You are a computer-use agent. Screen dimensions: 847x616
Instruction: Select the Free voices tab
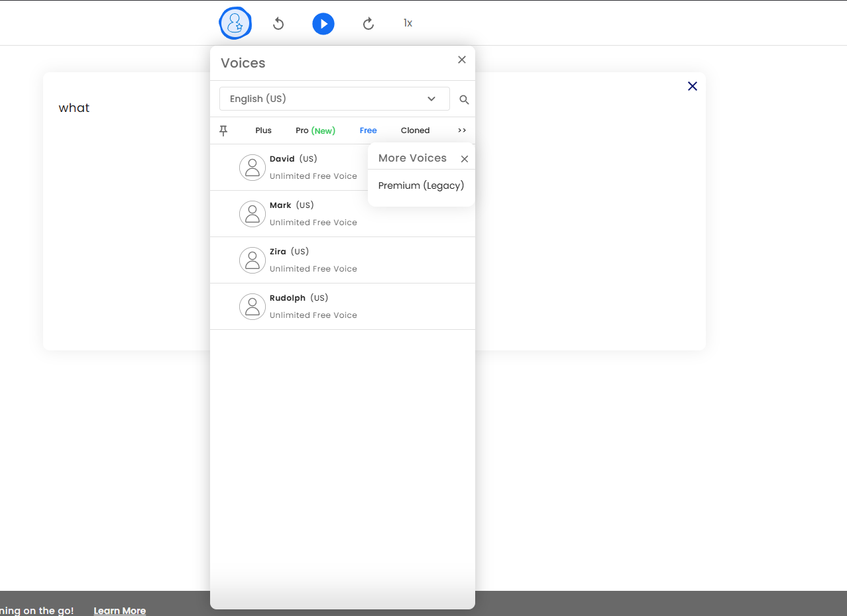click(x=368, y=130)
